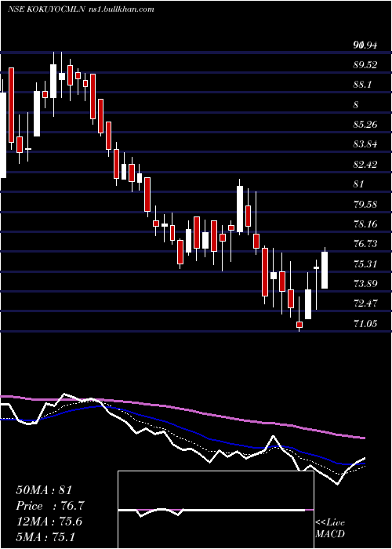
Task: Click the 73.89 price axis label
Action: pyautogui.click(x=365, y=284)
